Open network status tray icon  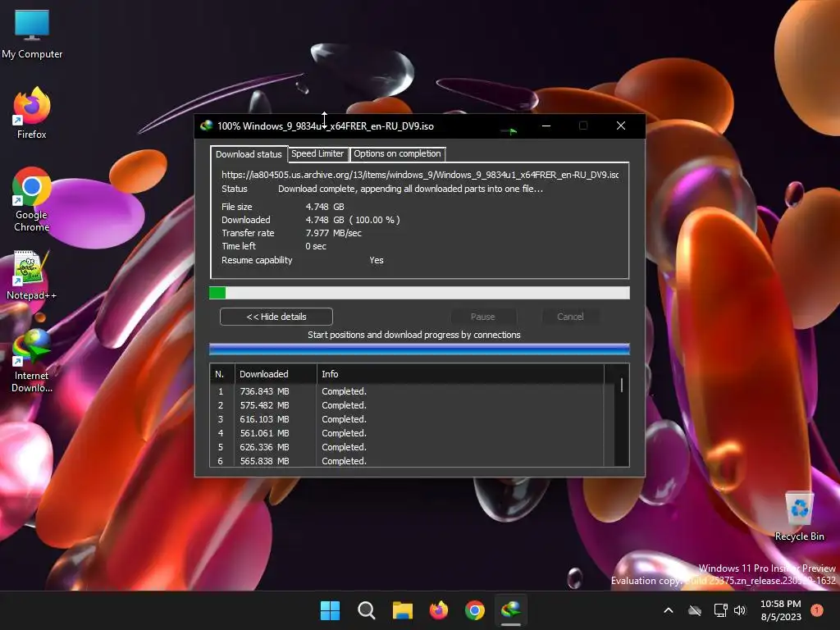click(720, 610)
